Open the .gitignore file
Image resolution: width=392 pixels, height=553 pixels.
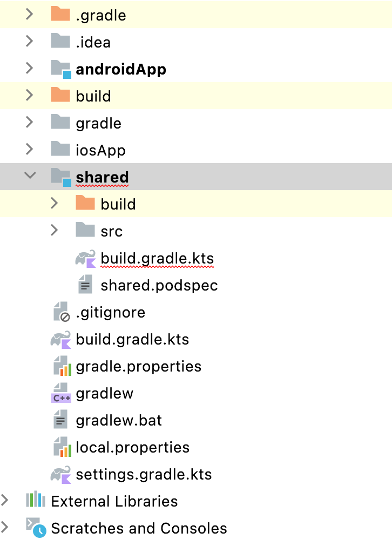click(110, 313)
